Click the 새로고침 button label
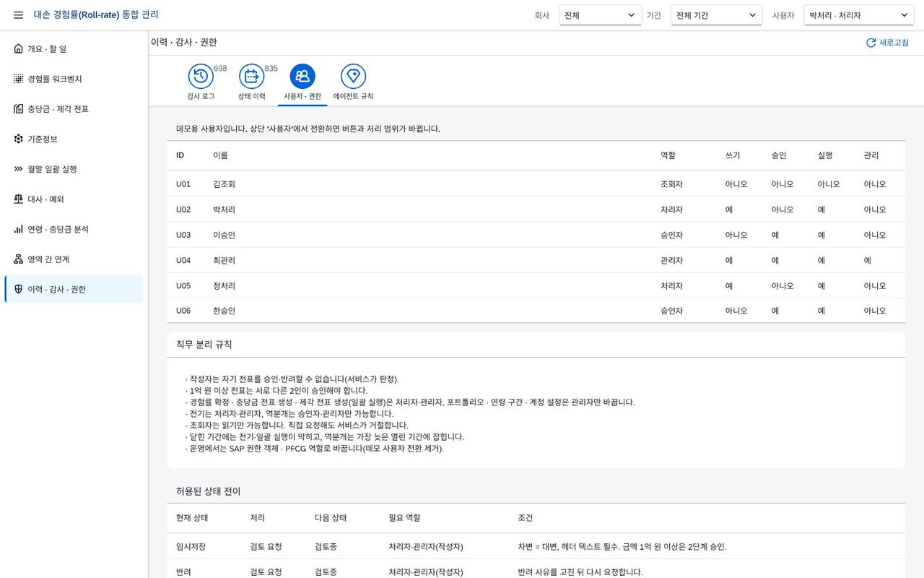The image size is (924, 578). [x=894, y=43]
